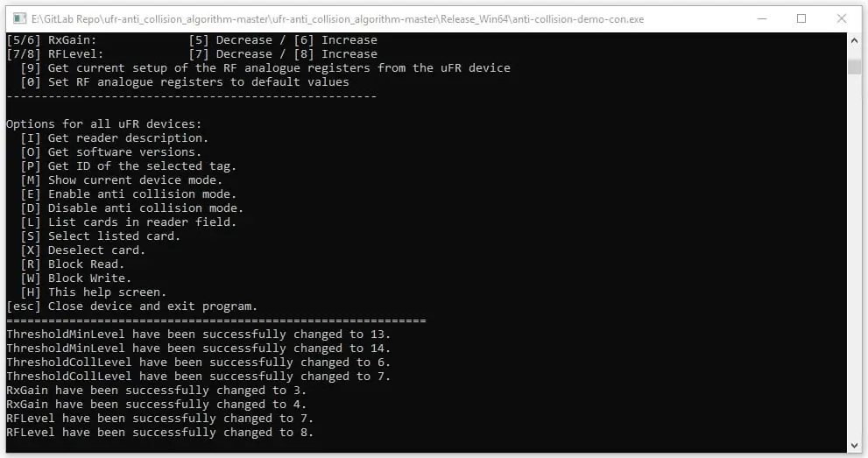Screen dimensions: 868x458
Task: Click the empty scrollbar track below thumb
Action: pyautogui.click(x=854, y=255)
